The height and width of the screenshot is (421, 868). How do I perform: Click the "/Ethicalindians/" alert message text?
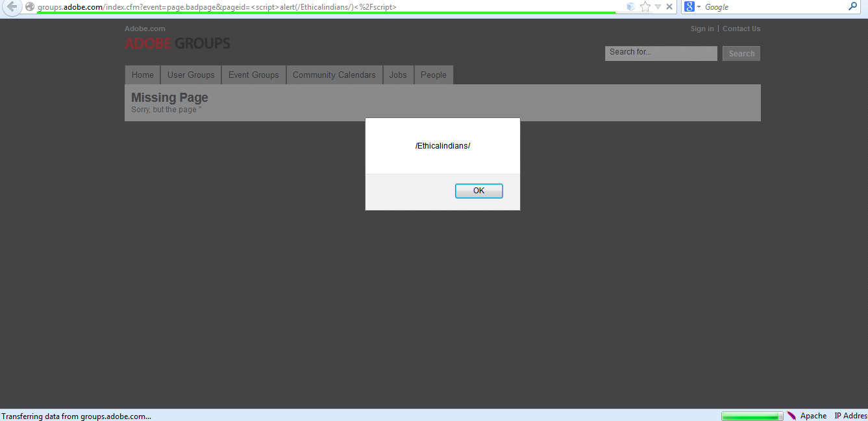443,146
